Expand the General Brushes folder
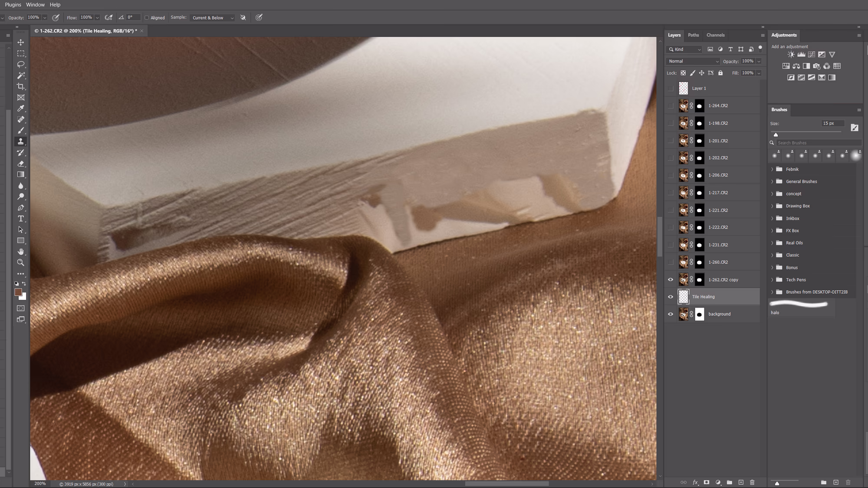The image size is (868, 488). [772, 181]
